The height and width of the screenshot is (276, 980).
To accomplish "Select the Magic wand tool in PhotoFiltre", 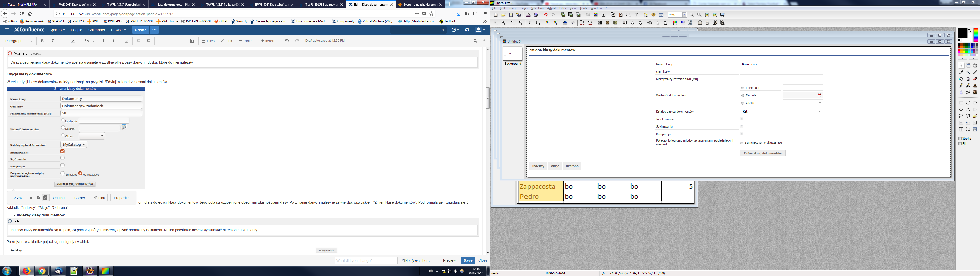I will (968, 72).
